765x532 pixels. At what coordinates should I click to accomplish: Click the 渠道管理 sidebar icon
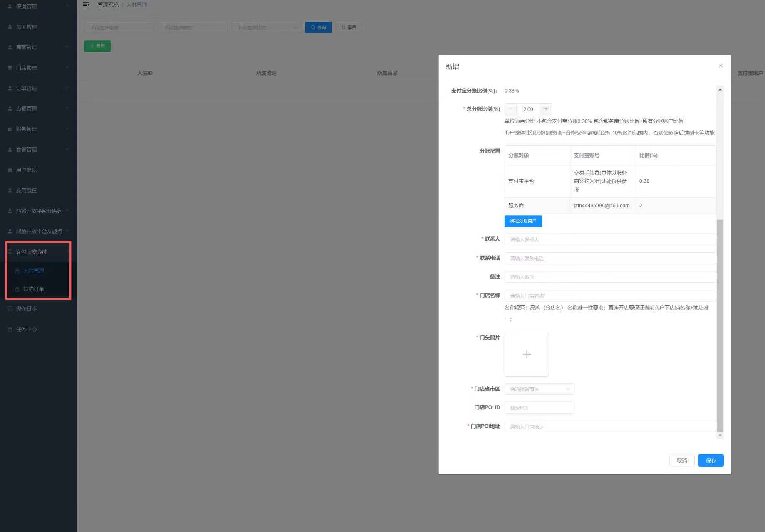pos(10,6)
